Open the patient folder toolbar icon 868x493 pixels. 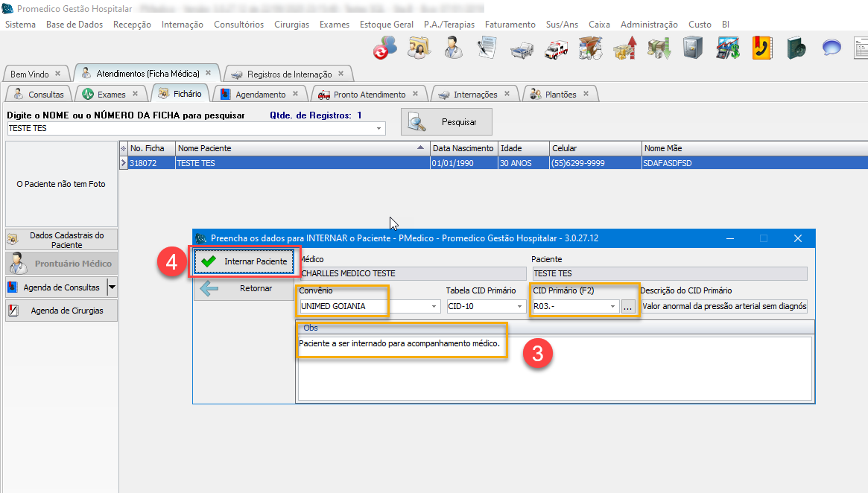tap(418, 49)
